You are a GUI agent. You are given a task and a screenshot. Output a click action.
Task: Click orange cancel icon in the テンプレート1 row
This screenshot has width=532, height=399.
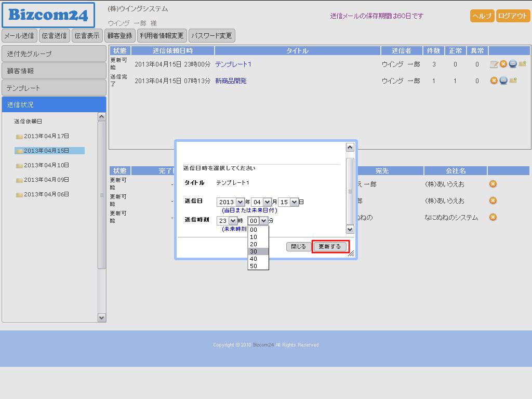coord(503,64)
